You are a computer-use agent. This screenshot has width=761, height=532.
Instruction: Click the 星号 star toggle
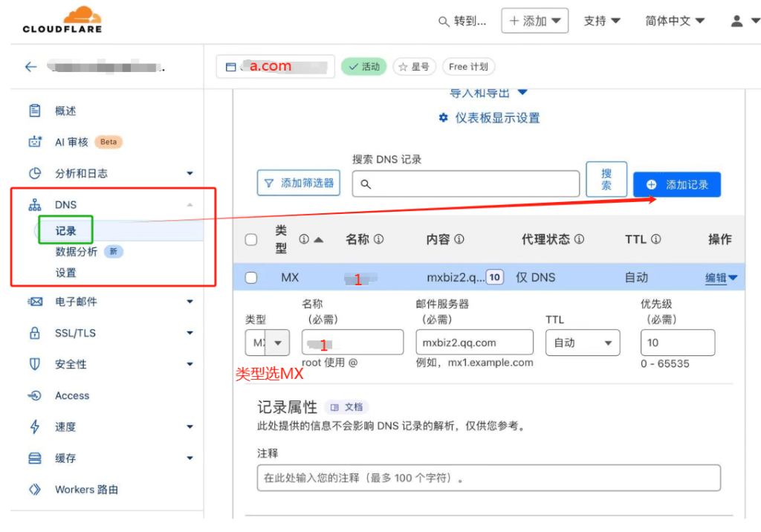[x=414, y=67]
